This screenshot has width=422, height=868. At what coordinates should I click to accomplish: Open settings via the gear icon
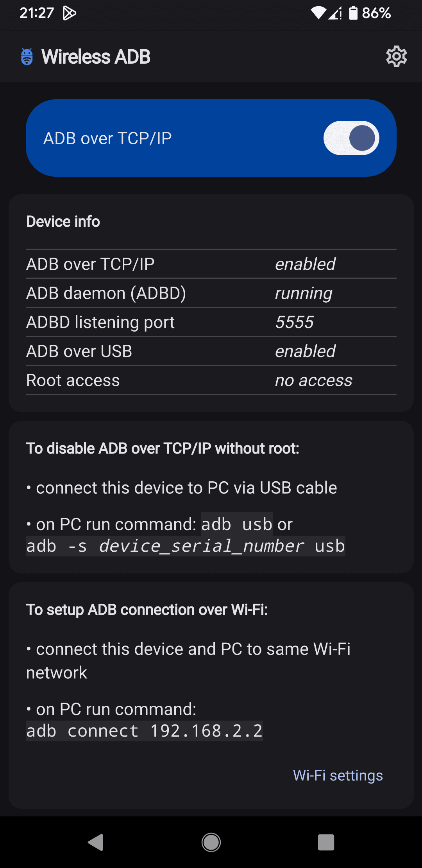pos(396,57)
